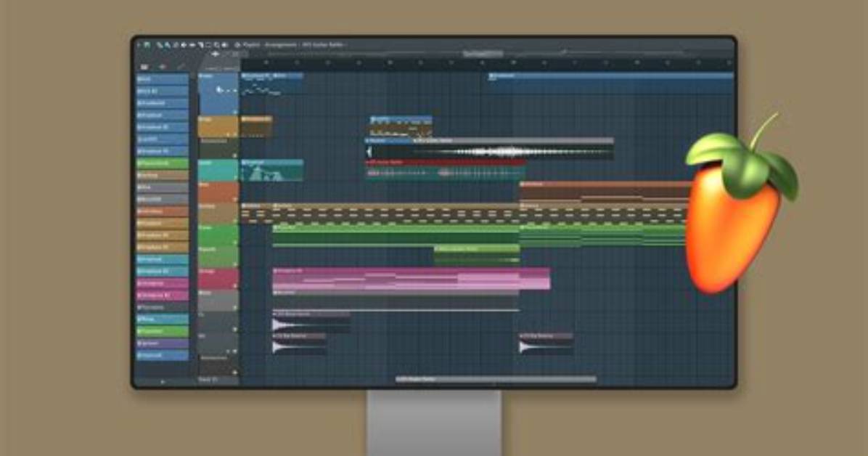Image resolution: width=868 pixels, height=456 pixels.
Task: Select the bottom-most blue pattern in the picker
Action: click(x=163, y=356)
